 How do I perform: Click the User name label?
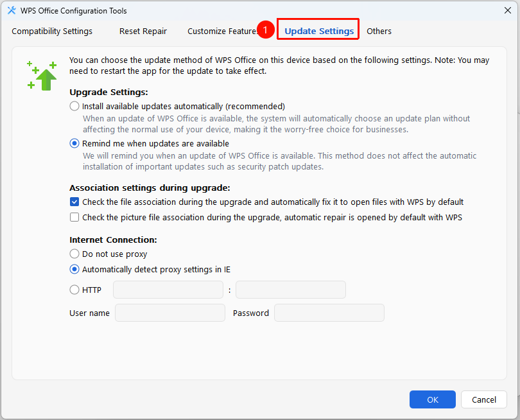(89, 313)
